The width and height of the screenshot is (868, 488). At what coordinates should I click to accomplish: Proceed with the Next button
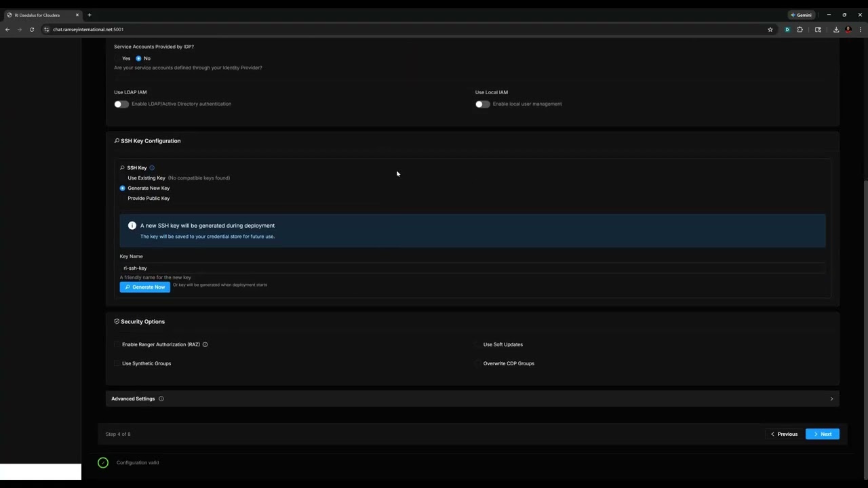point(823,434)
